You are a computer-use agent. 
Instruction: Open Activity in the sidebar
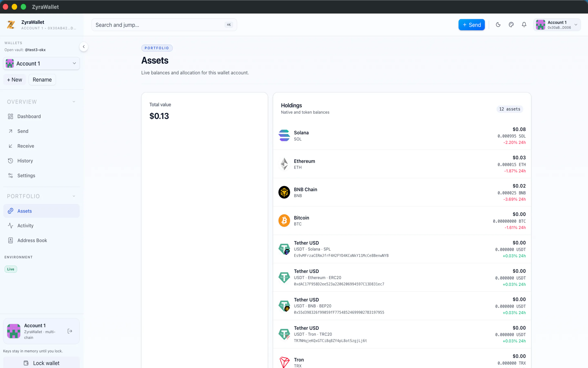pyautogui.click(x=41, y=226)
